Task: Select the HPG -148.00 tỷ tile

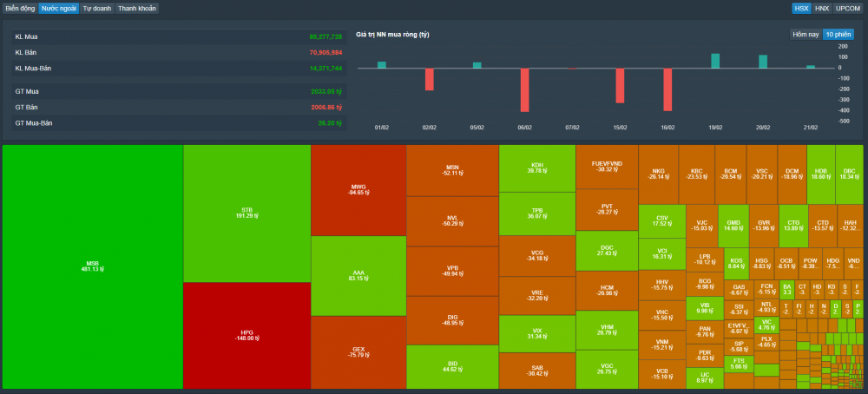Action: pyautogui.click(x=247, y=335)
